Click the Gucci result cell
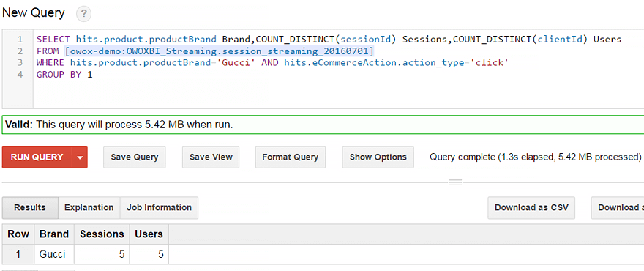This screenshot has width=644, height=271. [x=54, y=254]
